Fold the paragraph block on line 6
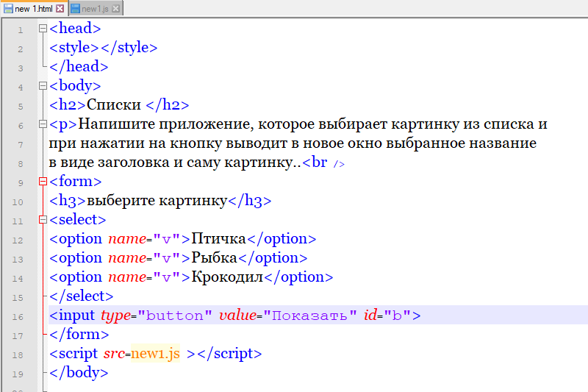588x392 pixels. [43, 125]
